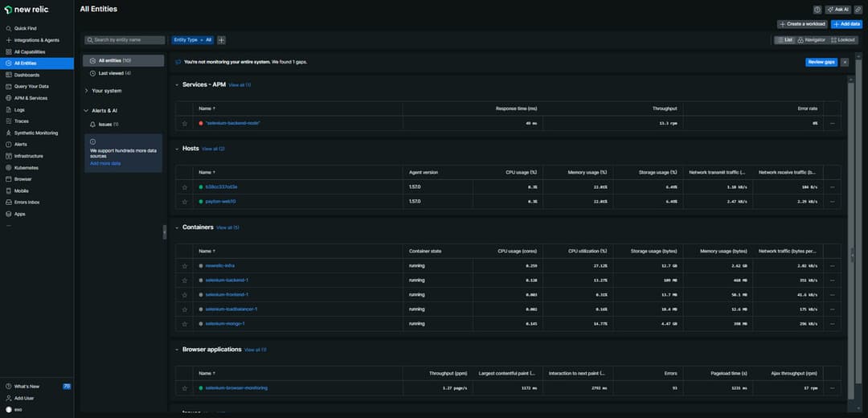Click View all link for Containers
Viewport: 868px width, 418px height.
(x=228, y=227)
